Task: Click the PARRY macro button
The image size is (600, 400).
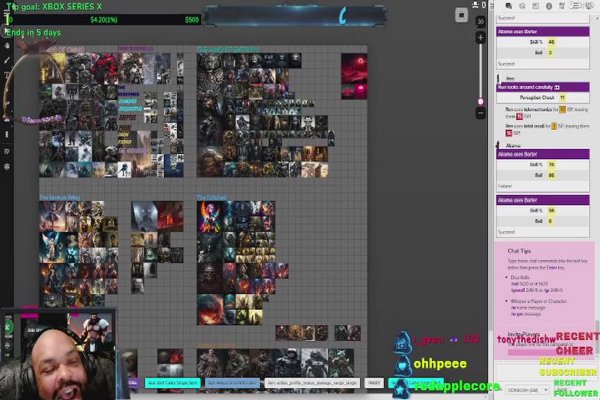Action: [373, 383]
